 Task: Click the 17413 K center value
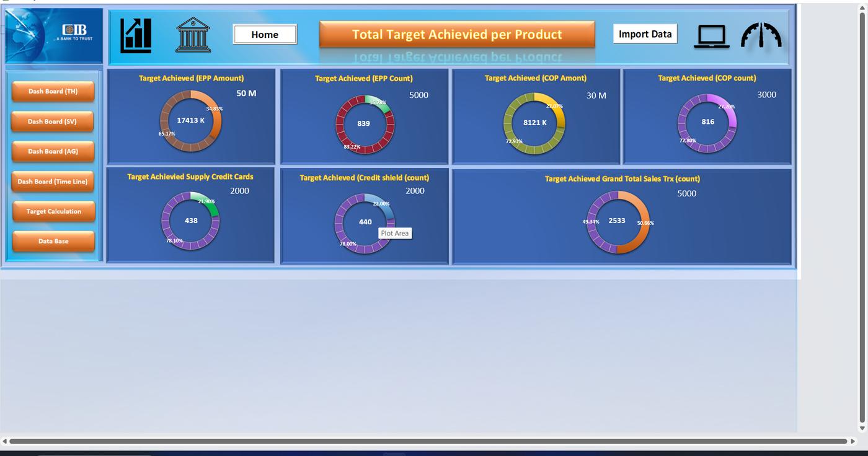pos(190,120)
